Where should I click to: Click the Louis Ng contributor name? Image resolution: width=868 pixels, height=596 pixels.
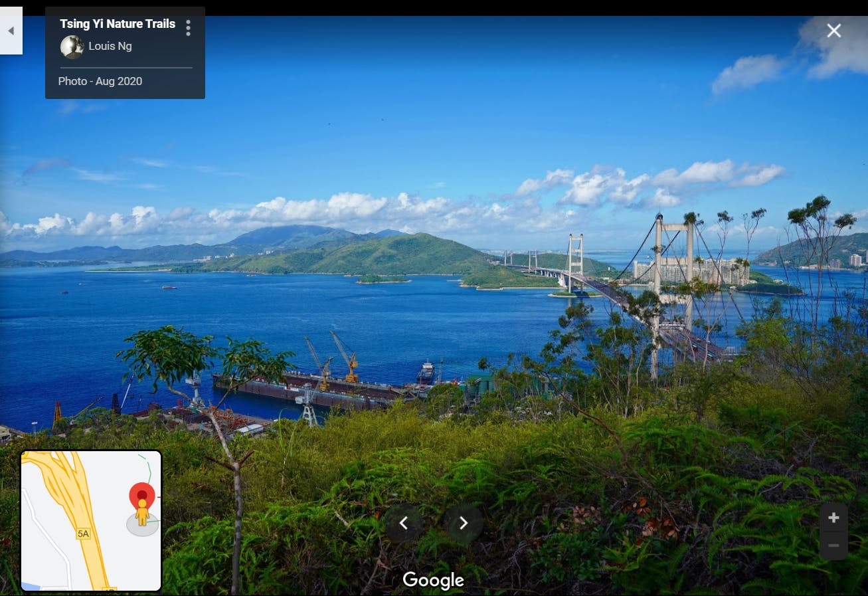(110, 47)
